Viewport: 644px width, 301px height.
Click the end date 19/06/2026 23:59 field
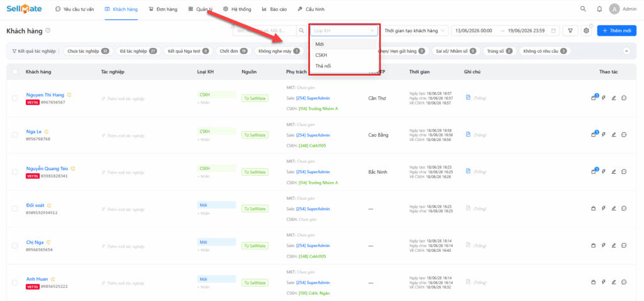click(x=526, y=30)
